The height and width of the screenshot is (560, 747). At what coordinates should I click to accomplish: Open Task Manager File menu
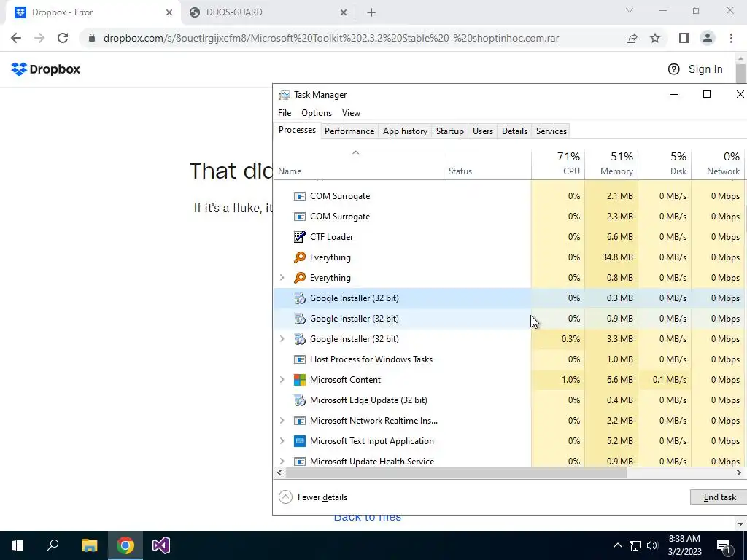tap(285, 113)
